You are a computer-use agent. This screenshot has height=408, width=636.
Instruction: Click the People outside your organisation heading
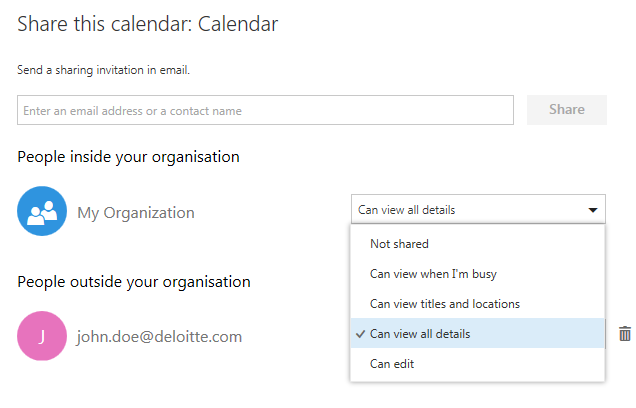[133, 282]
